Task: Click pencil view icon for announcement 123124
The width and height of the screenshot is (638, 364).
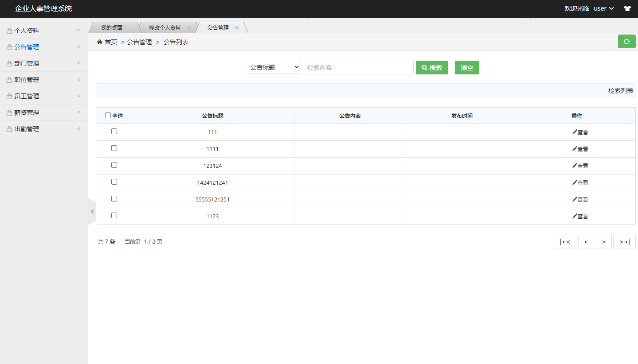Action: click(x=575, y=166)
